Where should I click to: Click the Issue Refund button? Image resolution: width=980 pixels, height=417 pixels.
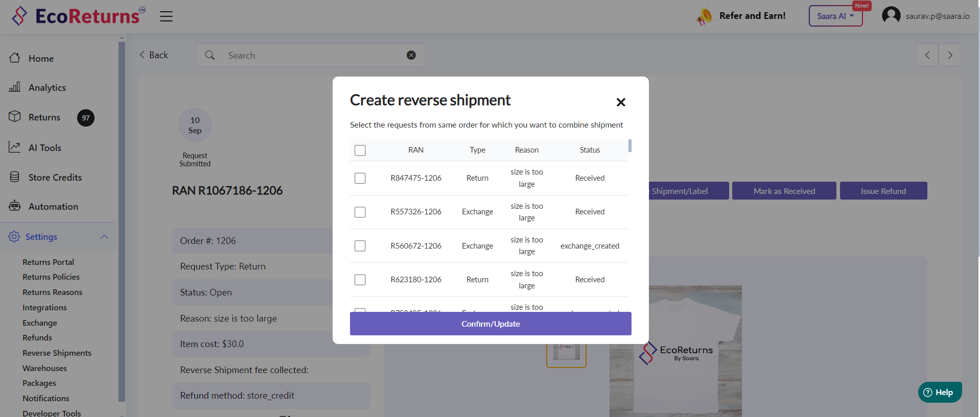[883, 191]
